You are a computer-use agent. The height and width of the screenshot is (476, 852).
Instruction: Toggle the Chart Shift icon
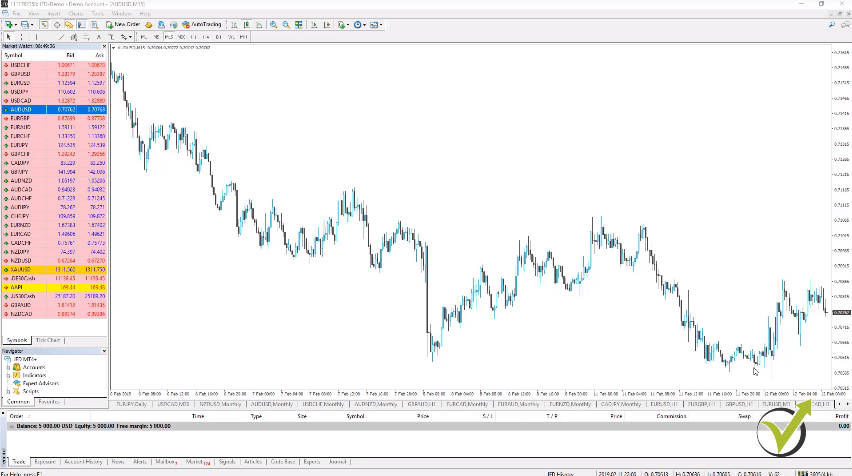pyautogui.click(x=327, y=24)
